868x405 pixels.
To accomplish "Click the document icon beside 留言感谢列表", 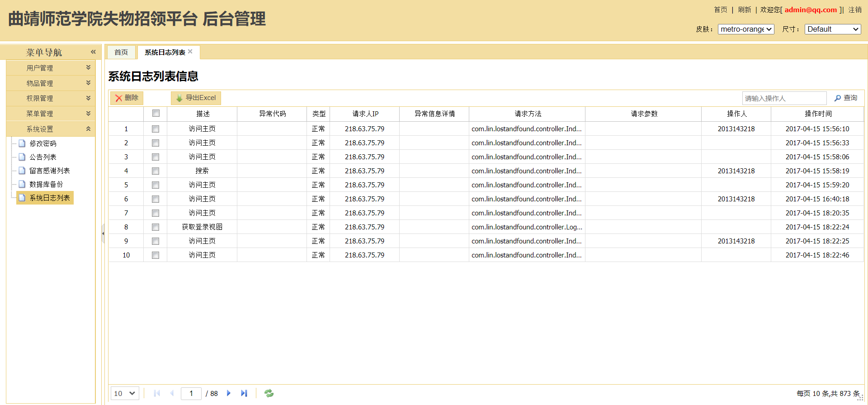I will tap(22, 171).
